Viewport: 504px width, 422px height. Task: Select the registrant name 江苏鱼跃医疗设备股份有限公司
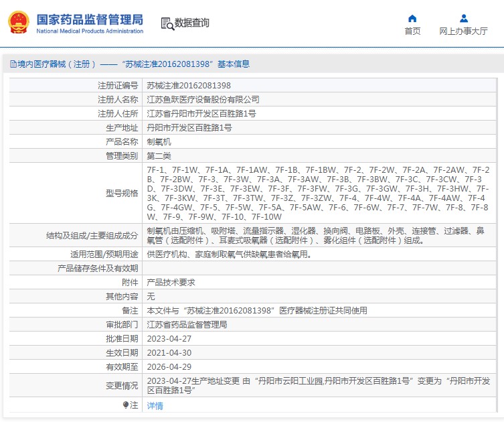coord(203,100)
